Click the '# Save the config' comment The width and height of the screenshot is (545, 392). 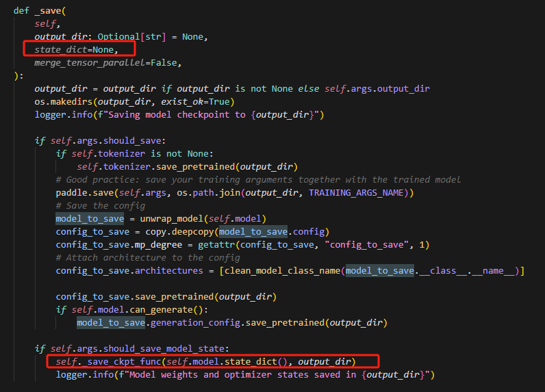[100, 205]
